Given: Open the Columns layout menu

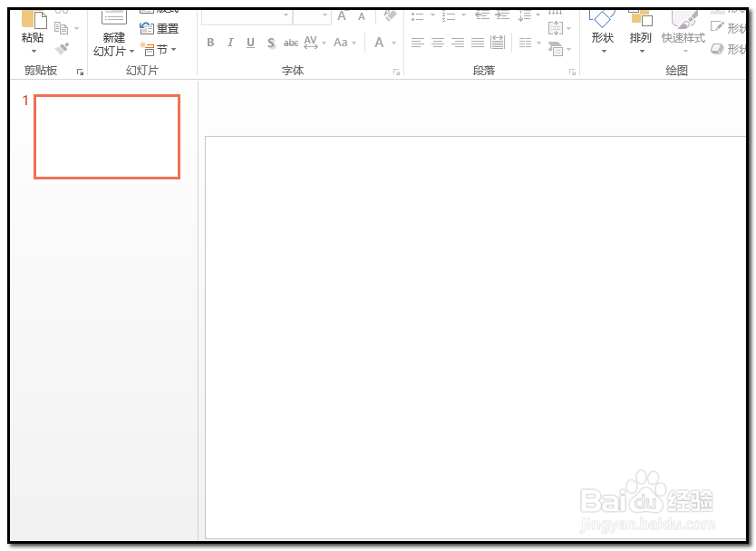Looking at the screenshot, I should point(530,43).
